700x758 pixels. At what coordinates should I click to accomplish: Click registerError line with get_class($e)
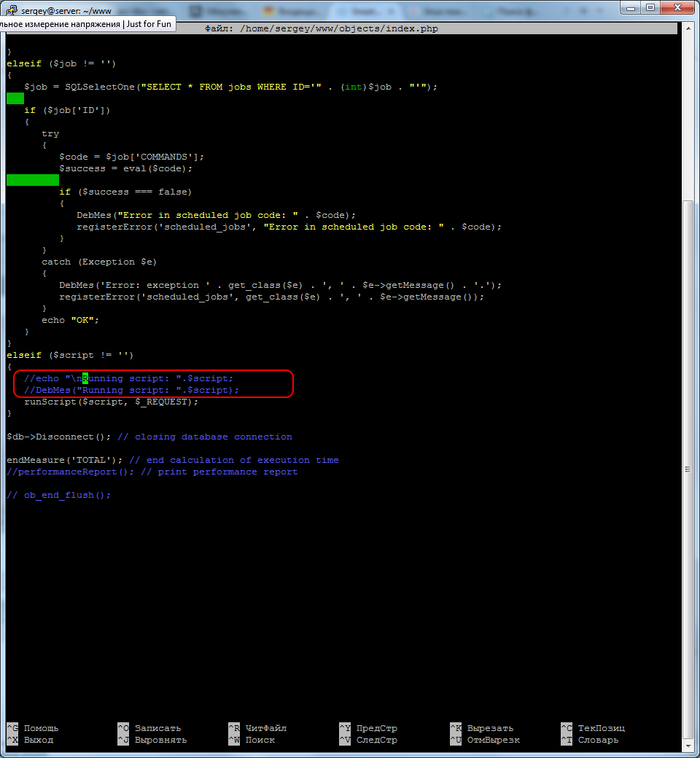tap(272, 297)
